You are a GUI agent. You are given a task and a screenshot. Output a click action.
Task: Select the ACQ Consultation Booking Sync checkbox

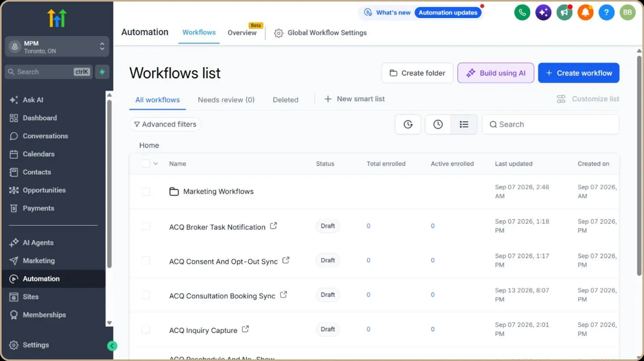146,295
